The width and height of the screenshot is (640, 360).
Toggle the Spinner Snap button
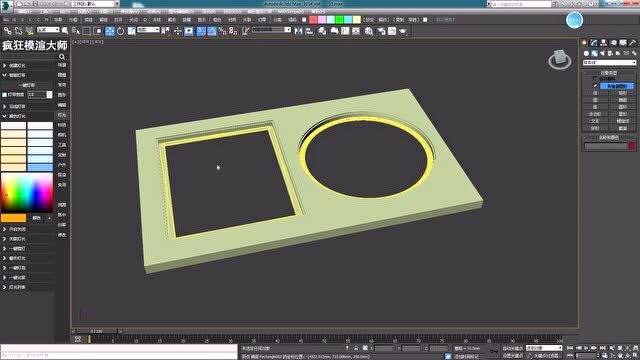click(x=233, y=31)
